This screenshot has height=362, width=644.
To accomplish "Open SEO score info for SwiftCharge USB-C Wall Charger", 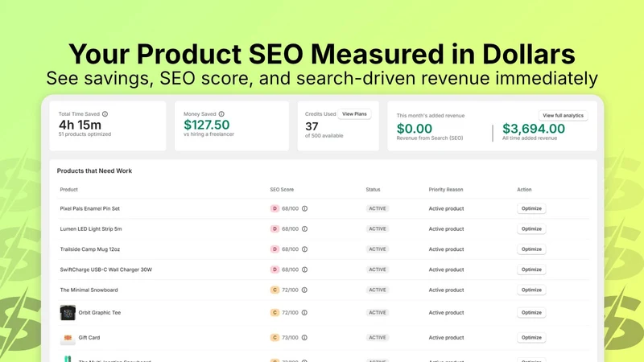I will point(305,269).
